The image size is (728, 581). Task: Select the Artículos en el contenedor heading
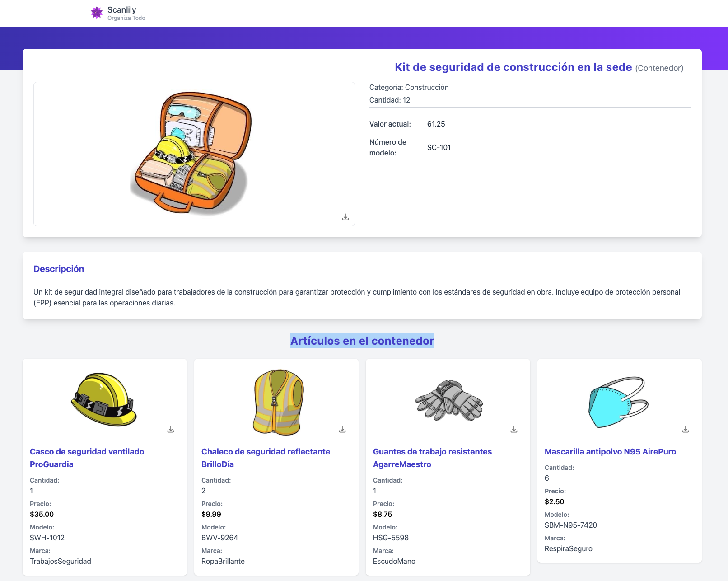click(362, 341)
